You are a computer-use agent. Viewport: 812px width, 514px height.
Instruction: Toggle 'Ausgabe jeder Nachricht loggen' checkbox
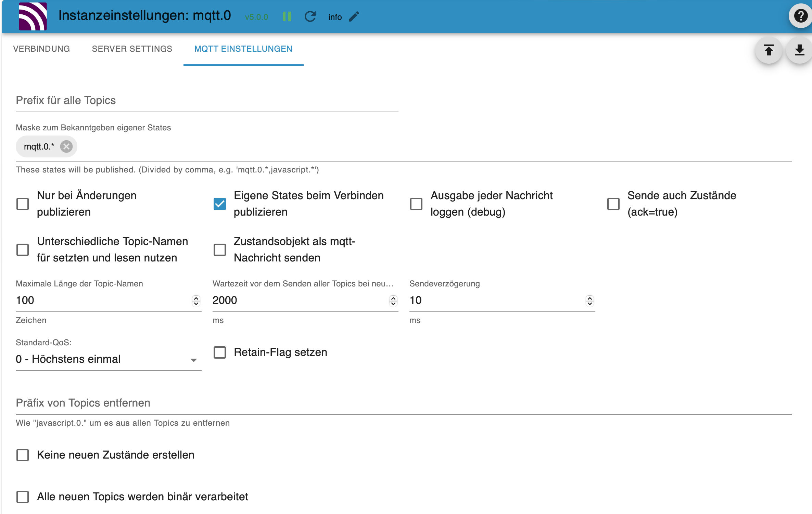tap(416, 204)
